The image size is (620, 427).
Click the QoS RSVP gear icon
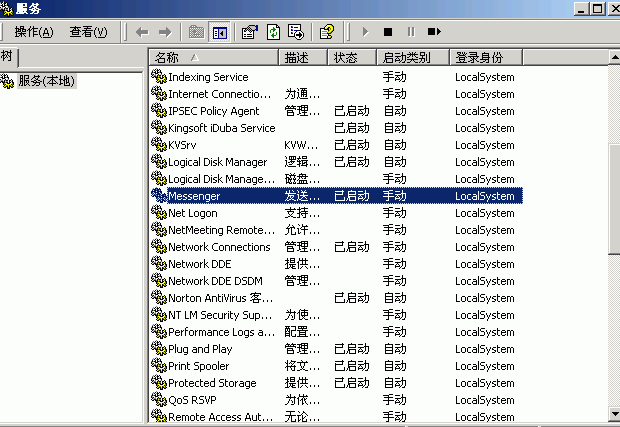[x=159, y=399]
